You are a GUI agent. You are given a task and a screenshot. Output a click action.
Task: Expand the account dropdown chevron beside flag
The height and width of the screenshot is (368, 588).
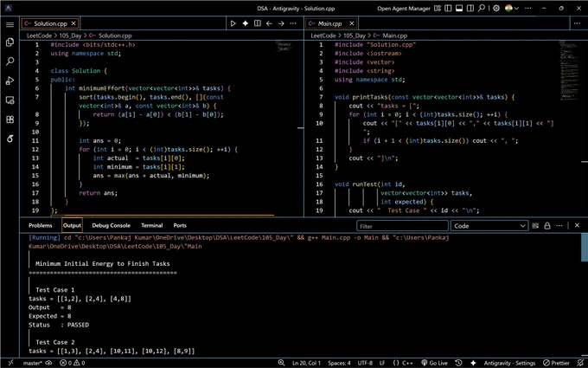pyautogui.click(x=517, y=9)
